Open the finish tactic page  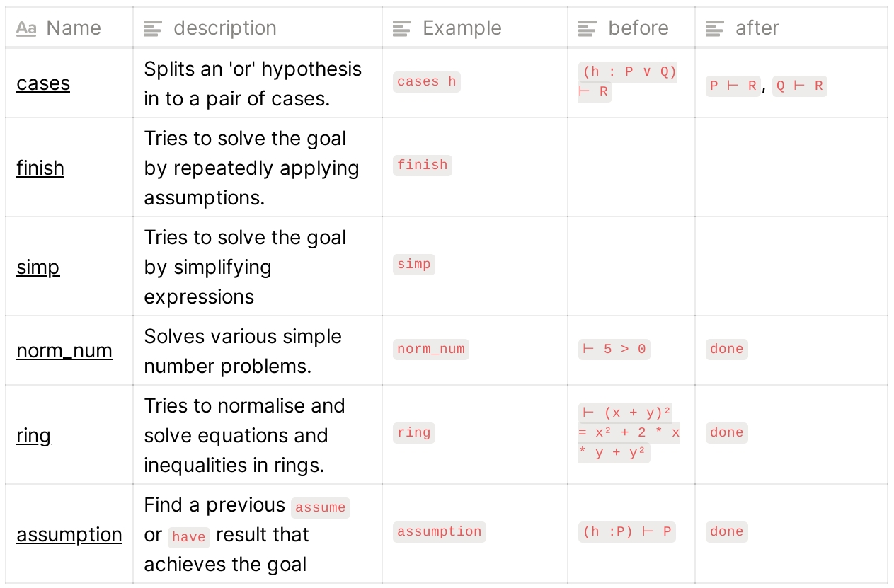(x=40, y=168)
